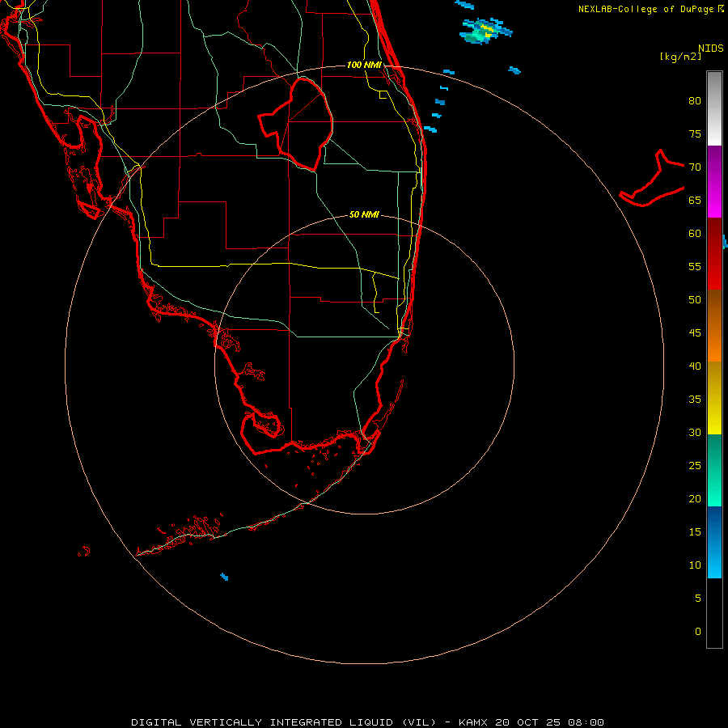Click the Lake Okeechobee outline
The image size is (728, 728).
pos(295,125)
